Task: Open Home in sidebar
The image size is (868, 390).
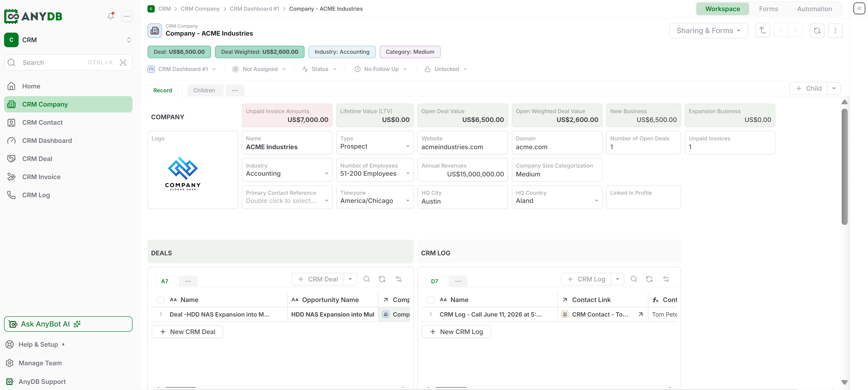Action: point(68,86)
